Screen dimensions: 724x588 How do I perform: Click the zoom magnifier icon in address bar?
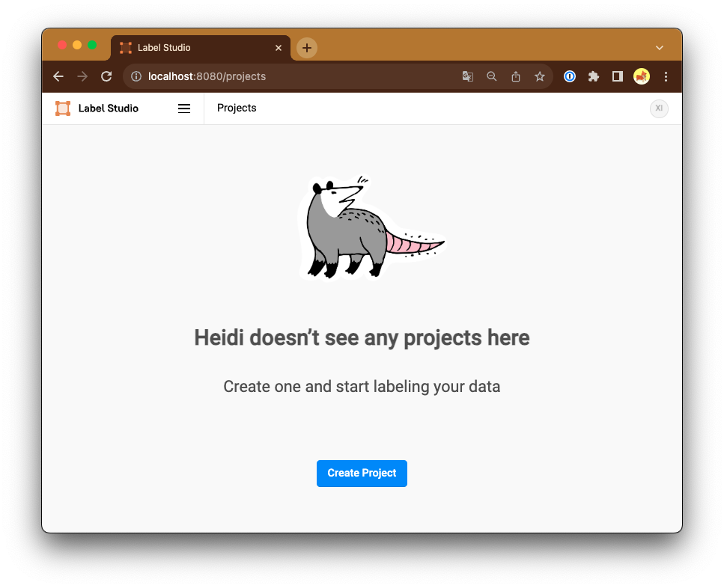492,76
